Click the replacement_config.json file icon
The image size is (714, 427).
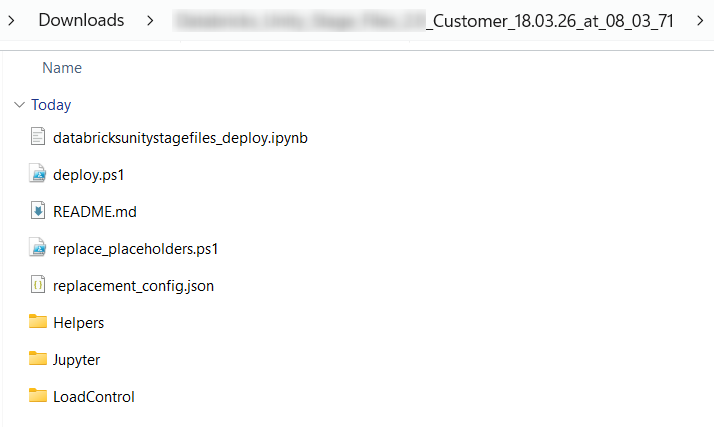pyautogui.click(x=38, y=285)
